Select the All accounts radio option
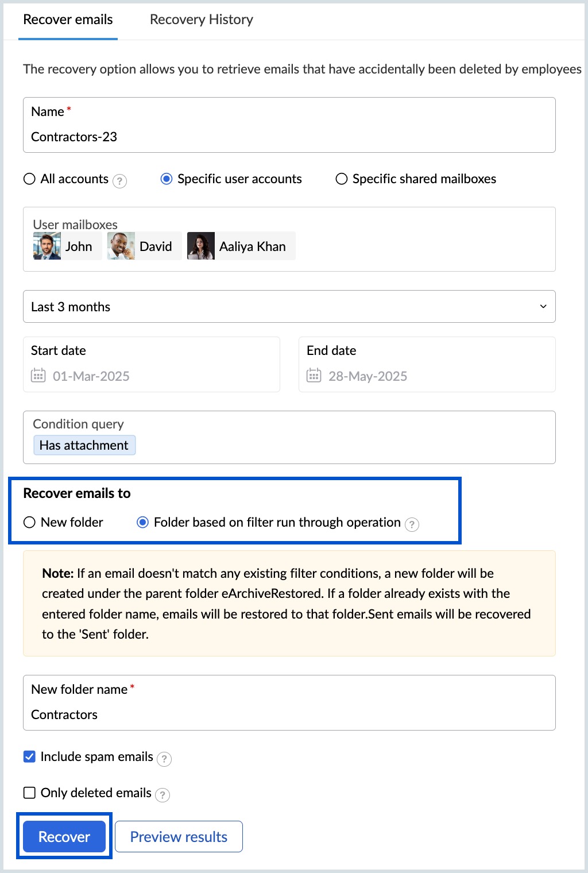This screenshot has width=588, height=873. 29,179
